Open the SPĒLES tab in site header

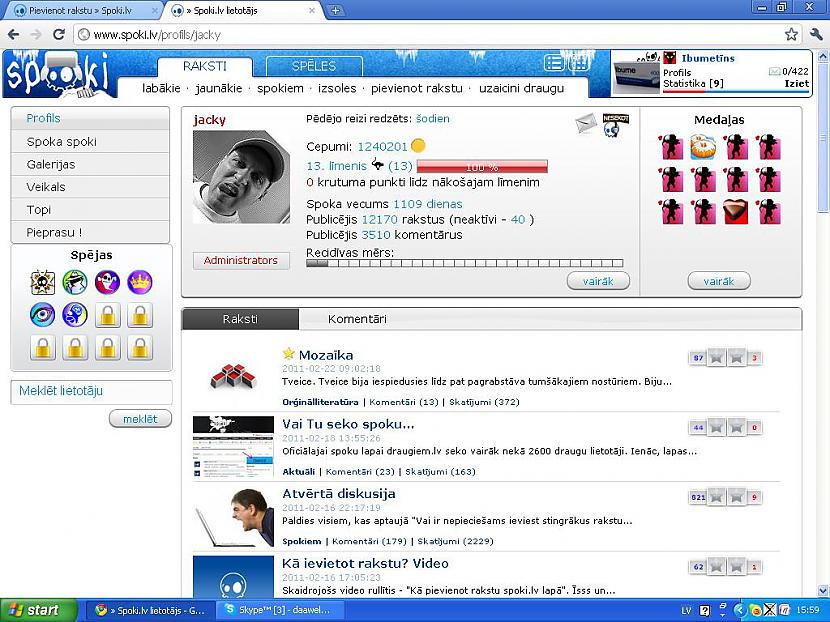[314, 67]
